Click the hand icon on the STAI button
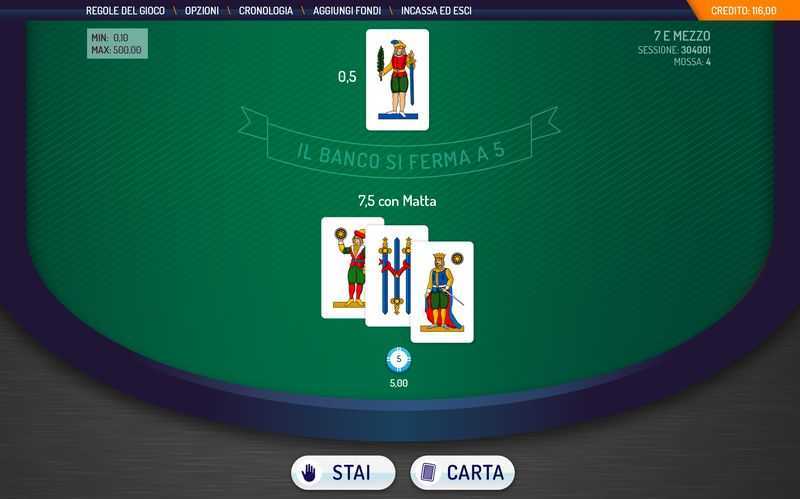This screenshot has height=499, width=800. 309,473
